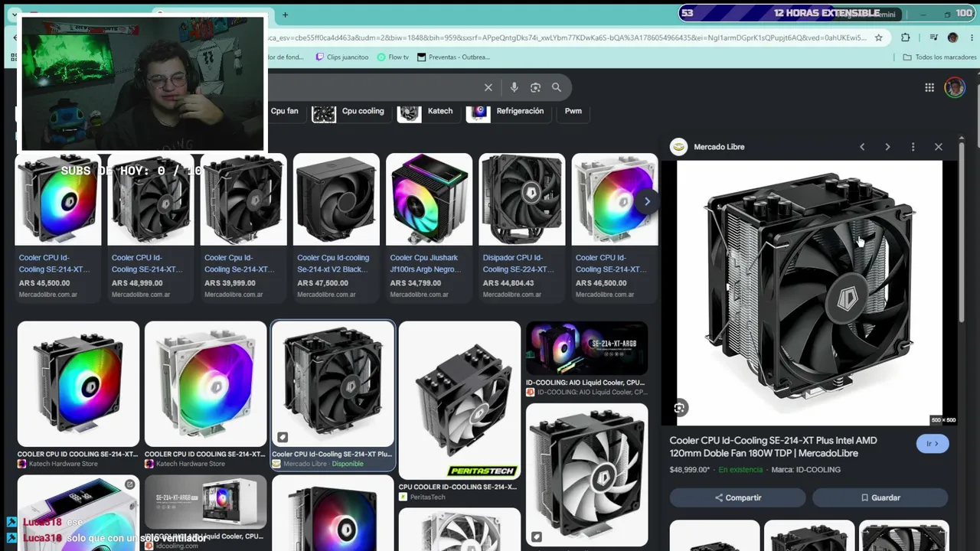Open product card priced ARS 48,999.00

[x=151, y=227]
